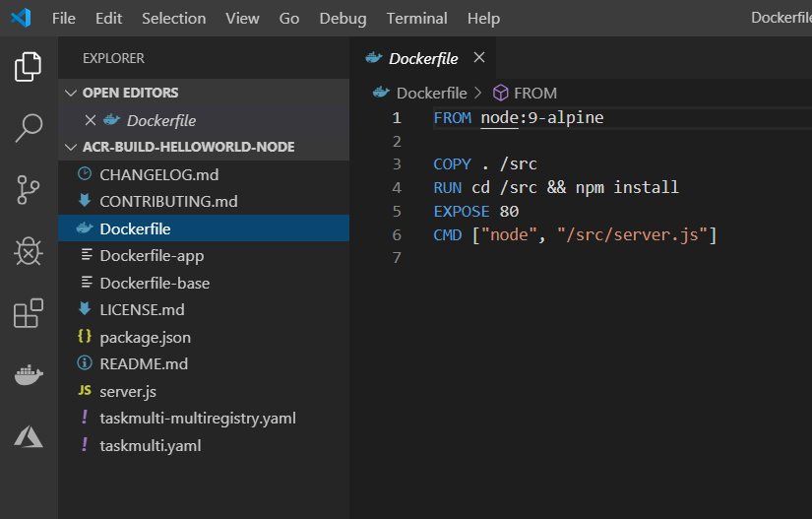
Task: Click the lines icon beside Dockerfile-base
Action: click(87, 283)
